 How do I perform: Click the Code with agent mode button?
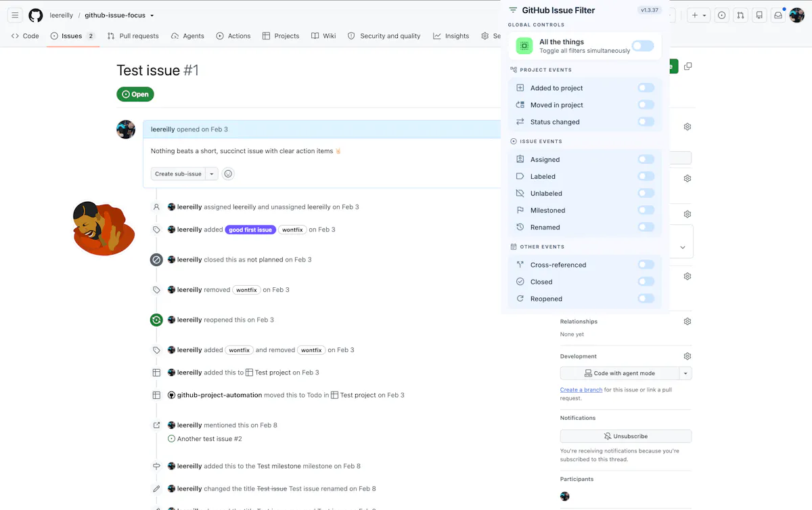(620, 373)
